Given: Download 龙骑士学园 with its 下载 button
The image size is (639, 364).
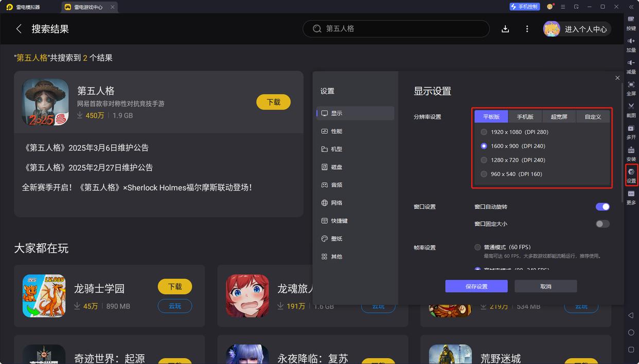Looking at the screenshot, I should tap(175, 286).
